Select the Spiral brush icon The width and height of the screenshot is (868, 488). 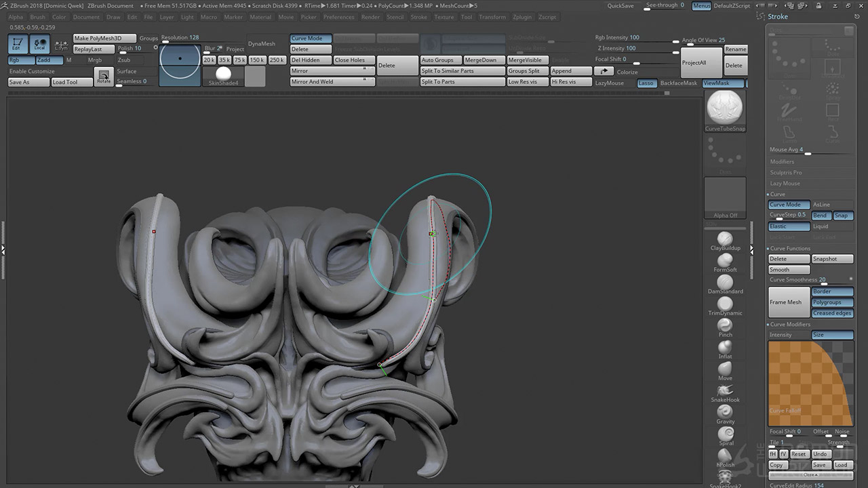coord(725,434)
